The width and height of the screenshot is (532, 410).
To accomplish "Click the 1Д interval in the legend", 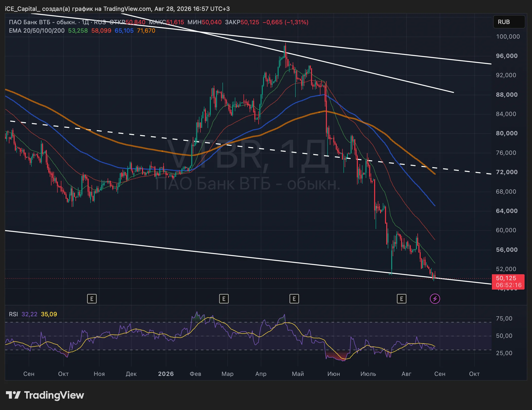I will (85, 22).
